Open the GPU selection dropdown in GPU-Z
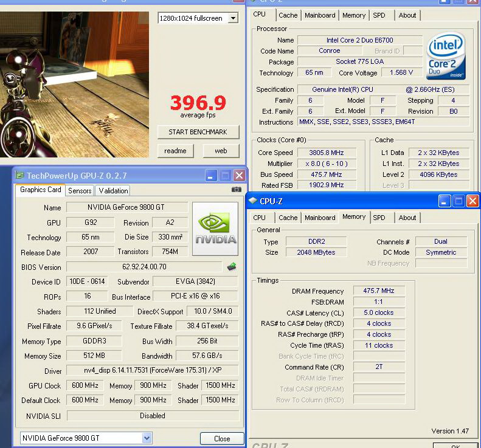 click(147, 438)
